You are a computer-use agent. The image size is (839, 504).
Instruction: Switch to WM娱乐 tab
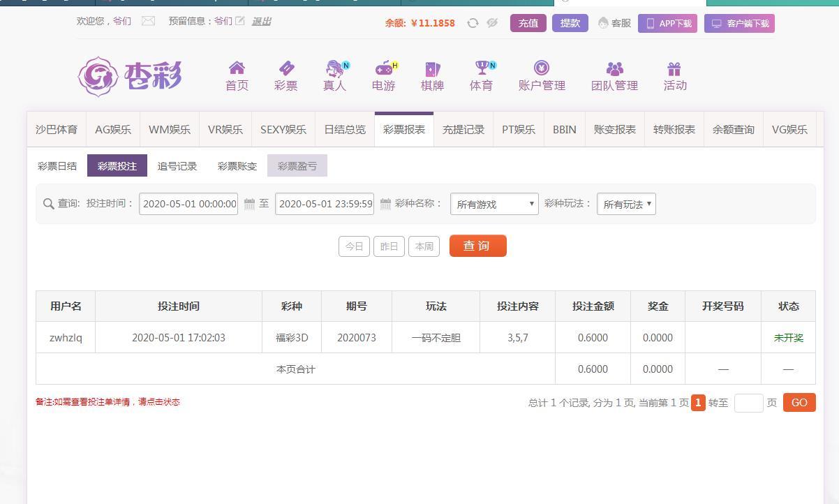(170, 129)
